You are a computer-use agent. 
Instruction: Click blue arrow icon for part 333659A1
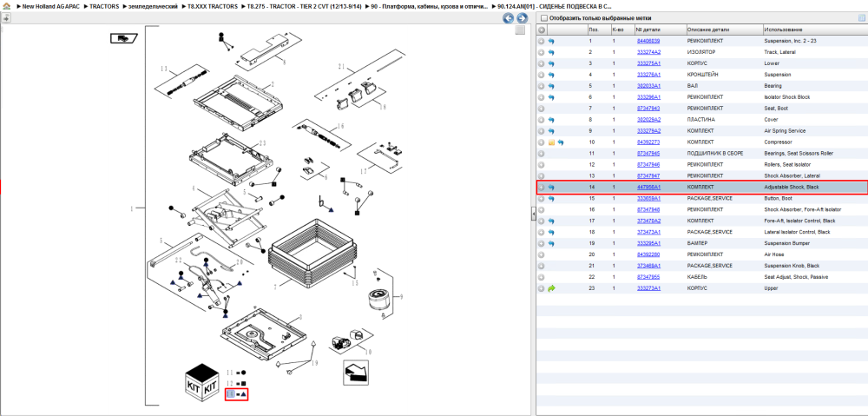click(551, 198)
